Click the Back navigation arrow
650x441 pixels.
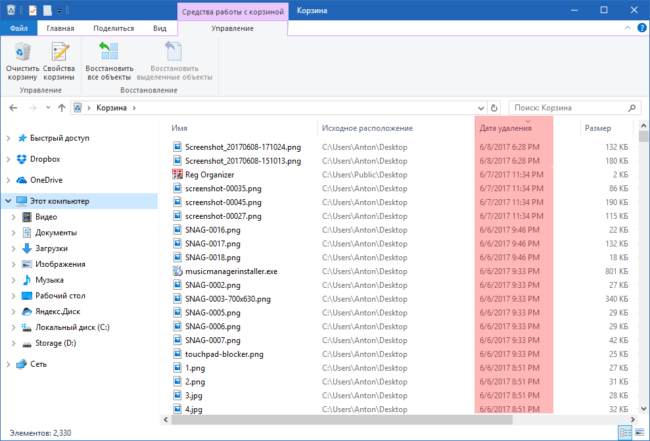(x=13, y=108)
